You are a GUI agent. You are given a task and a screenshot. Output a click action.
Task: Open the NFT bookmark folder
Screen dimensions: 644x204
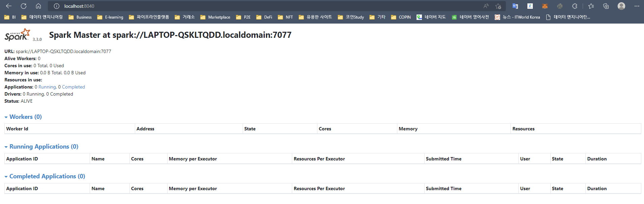pyautogui.click(x=285, y=17)
